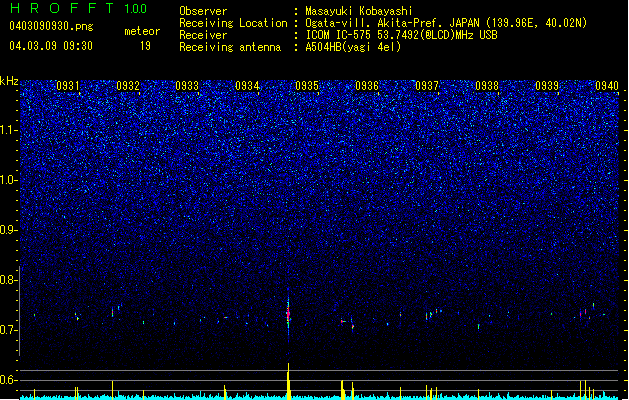Click the Observer label

tap(203, 11)
